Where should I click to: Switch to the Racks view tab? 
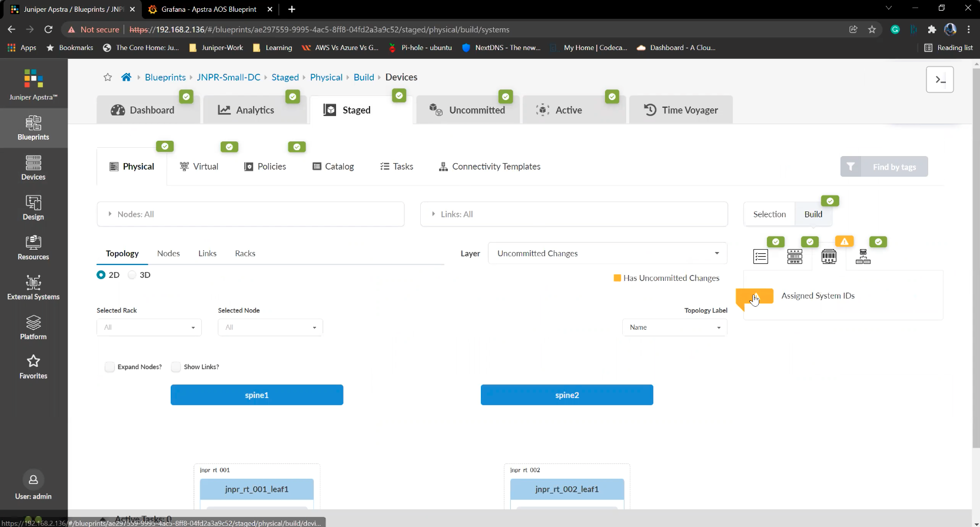245,253
